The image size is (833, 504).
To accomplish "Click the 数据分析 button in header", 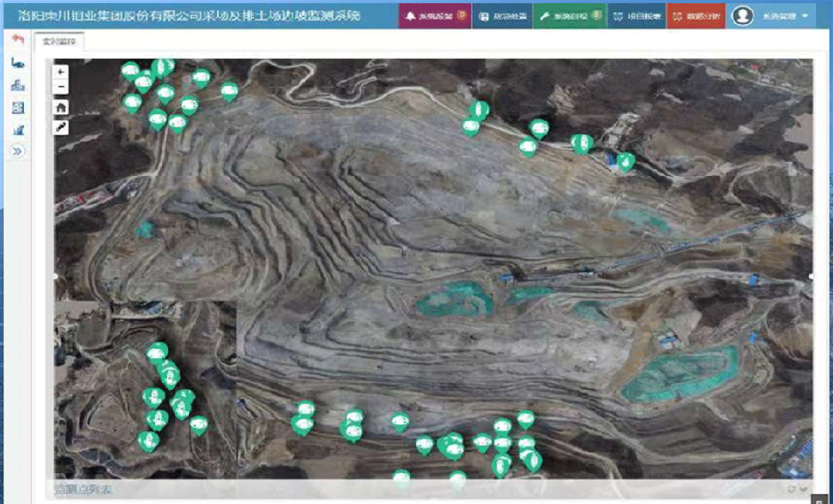I will tap(696, 16).
